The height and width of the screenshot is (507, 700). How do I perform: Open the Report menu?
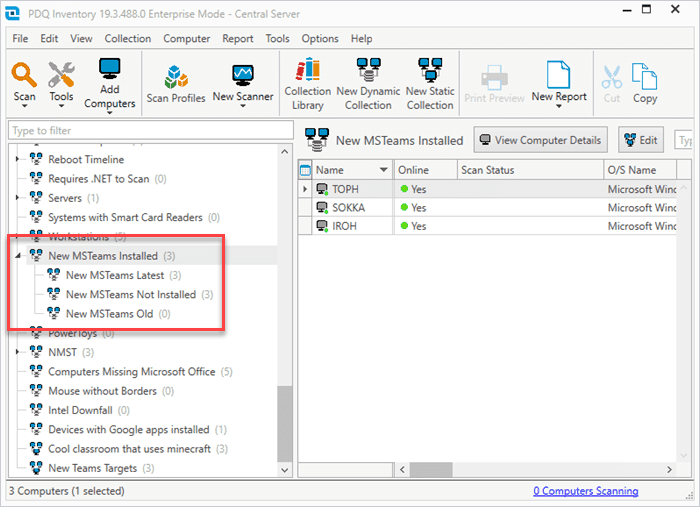click(238, 38)
